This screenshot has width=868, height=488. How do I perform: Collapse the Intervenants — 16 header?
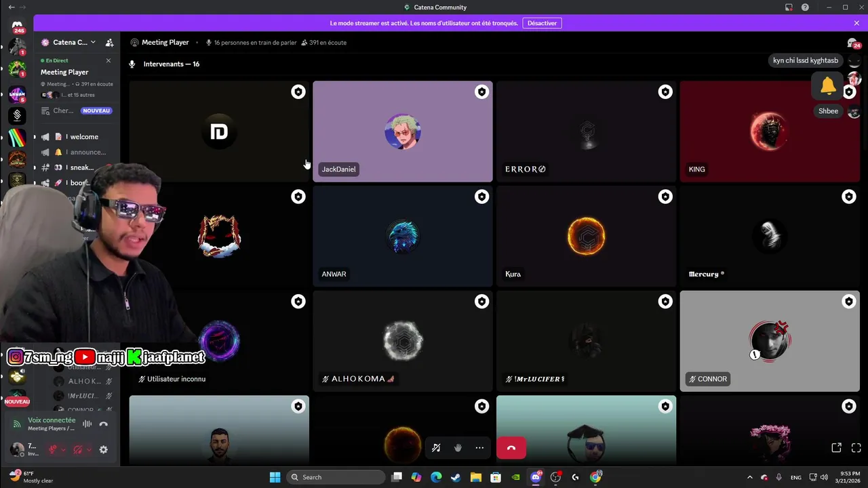171,64
